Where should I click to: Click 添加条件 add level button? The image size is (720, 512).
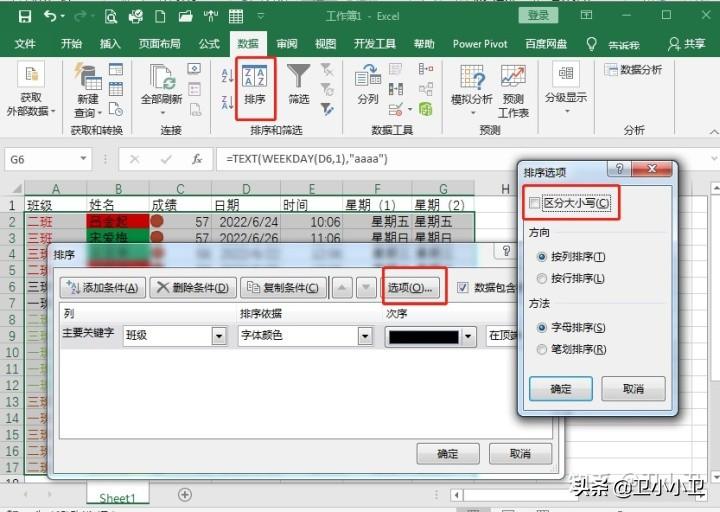click(103, 288)
